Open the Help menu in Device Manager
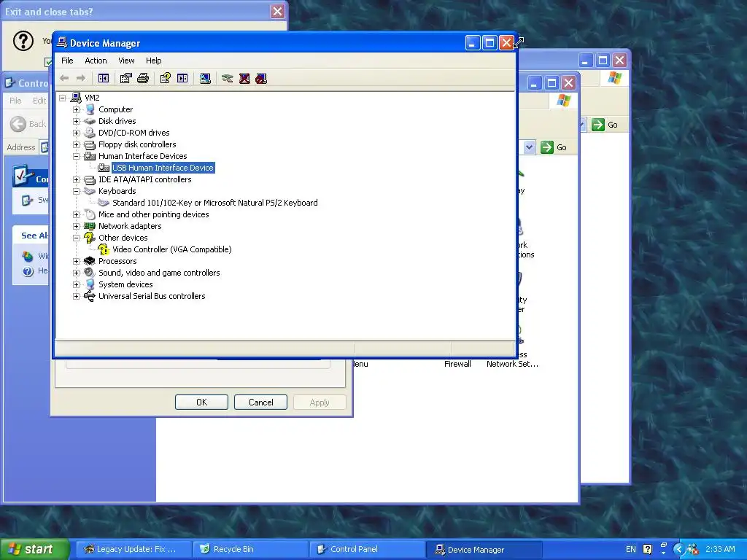747x560 pixels. click(153, 61)
